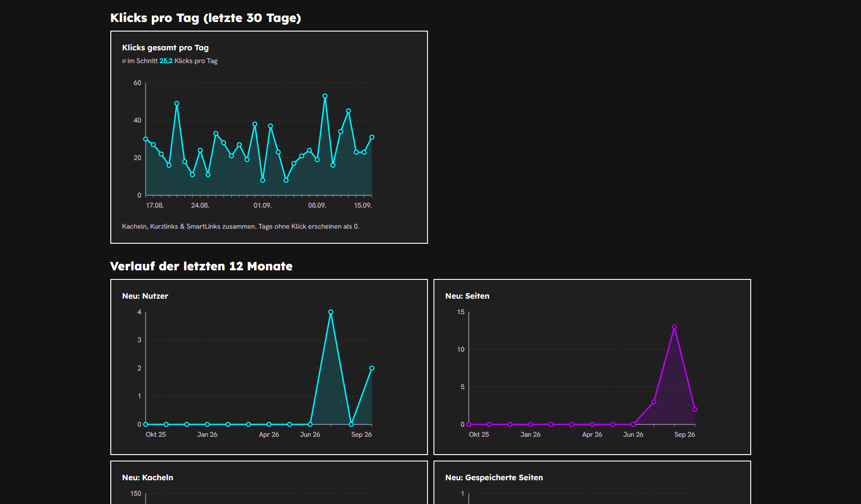The width and height of the screenshot is (861, 504).
Task: Click the "15" y-axis label in the Neu: Seiten chart
Action: [461, 312]
